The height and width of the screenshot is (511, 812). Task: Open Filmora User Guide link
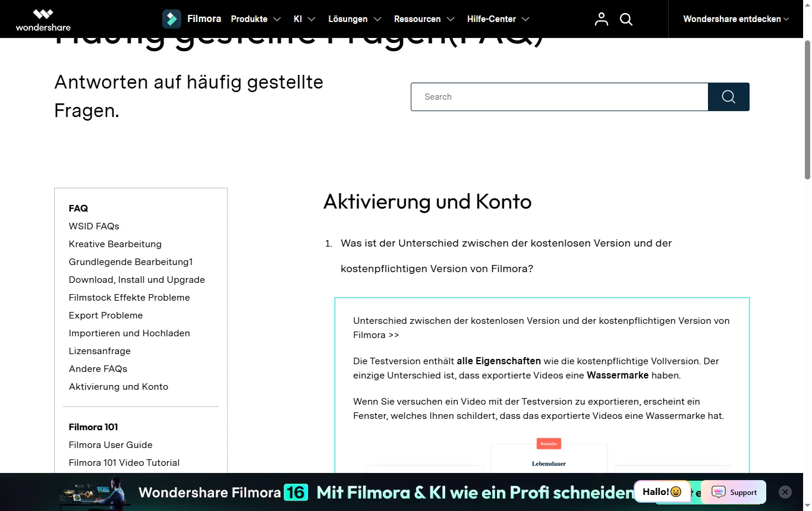pos(111,445)
